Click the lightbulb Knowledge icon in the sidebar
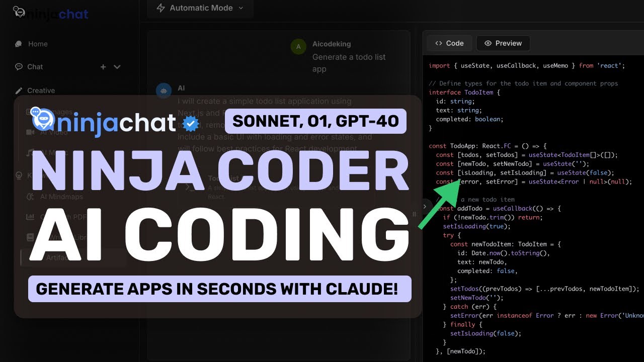 tap(19, 175)
